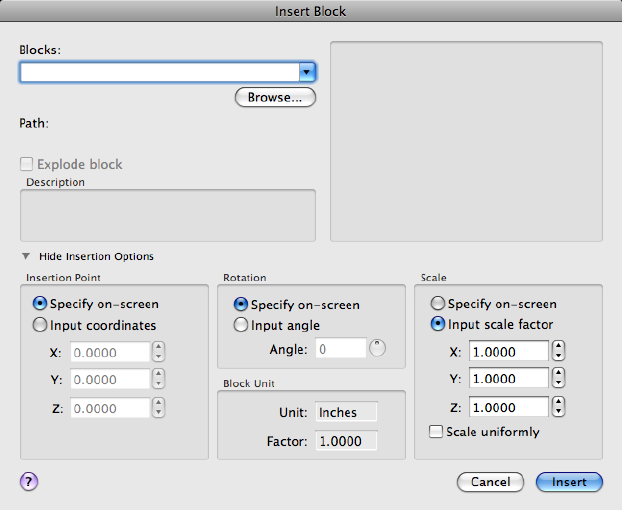
Task: Select Input coordinates radio button
Action: [x=41, y=325]
